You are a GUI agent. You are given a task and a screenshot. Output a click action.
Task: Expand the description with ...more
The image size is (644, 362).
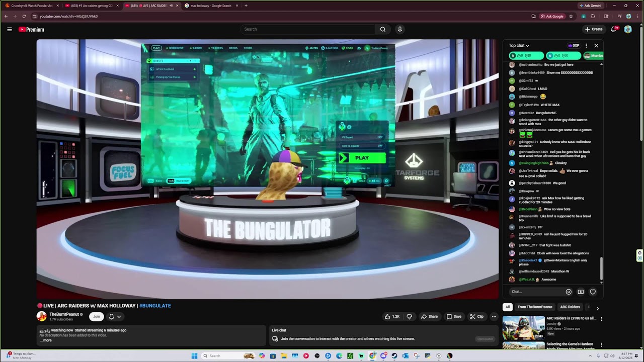46,340
